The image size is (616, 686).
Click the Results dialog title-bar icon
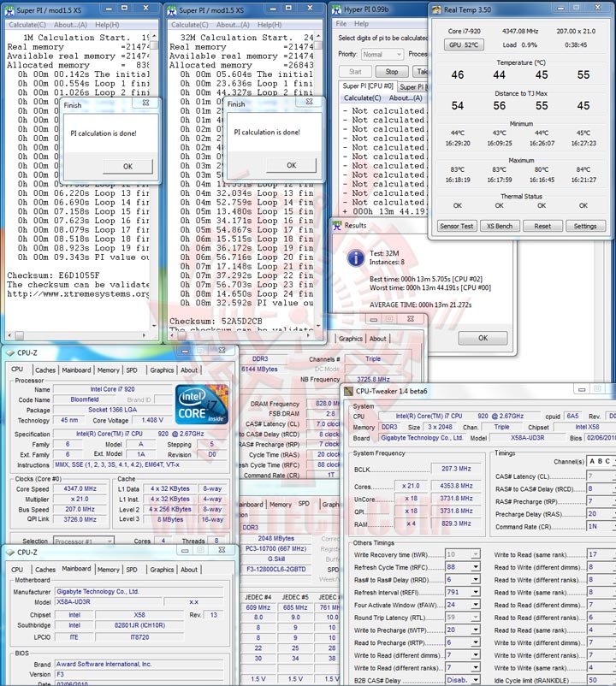tap(337, 226)
